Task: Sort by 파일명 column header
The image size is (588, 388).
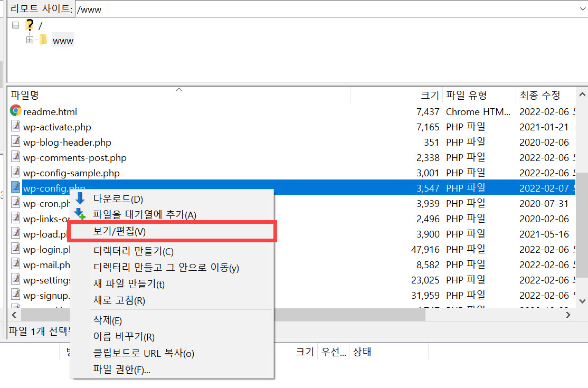Action: pos(179,95)
